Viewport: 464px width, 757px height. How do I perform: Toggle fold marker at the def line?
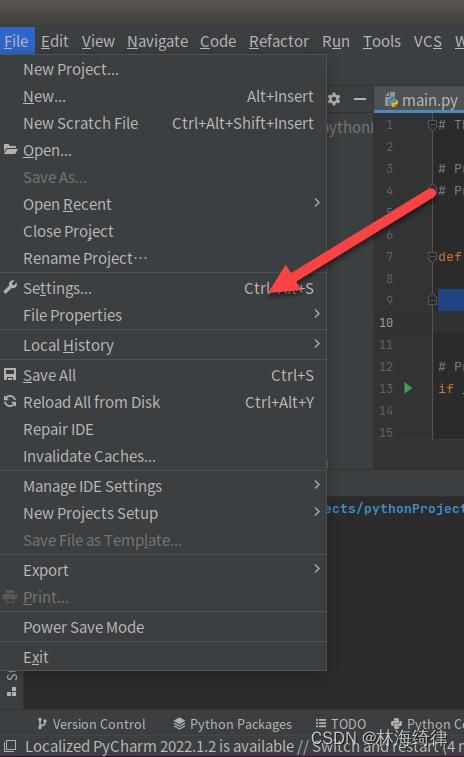point(432,257)
